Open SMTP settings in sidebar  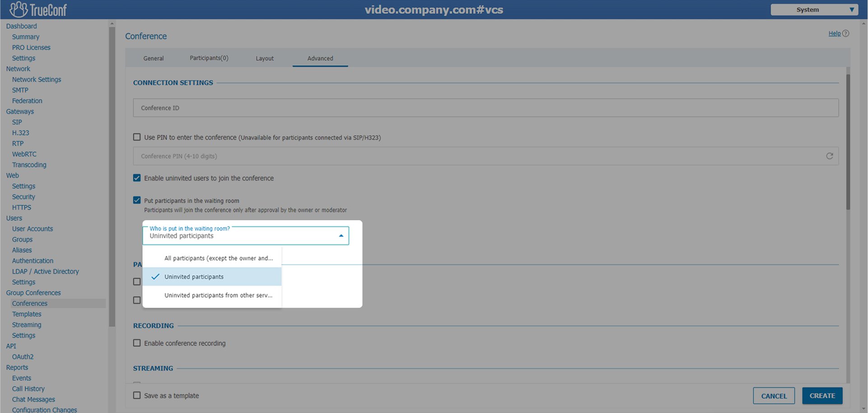click(20, 90)
